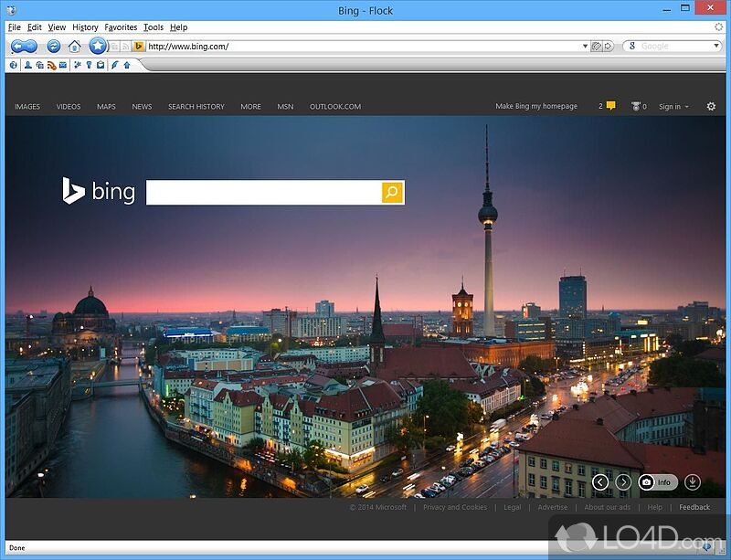
Task: Go to Bing VIDEOS
Action: click(x=69, y=107)
